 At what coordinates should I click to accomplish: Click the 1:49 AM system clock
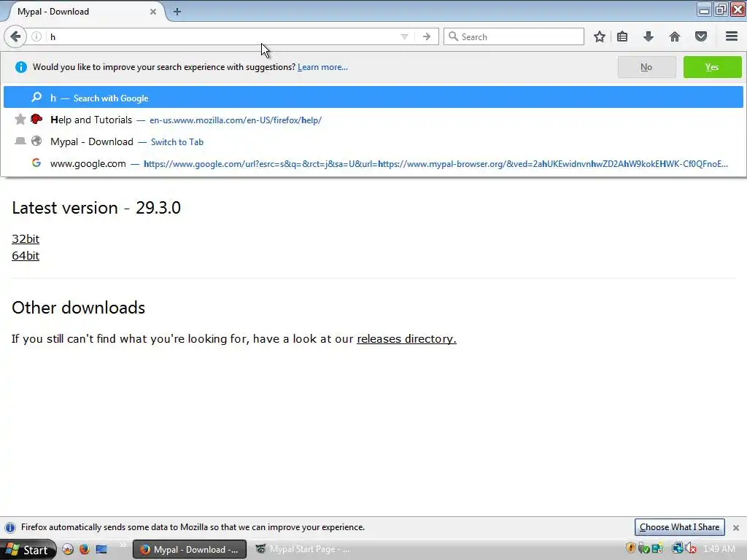point(719,549)
